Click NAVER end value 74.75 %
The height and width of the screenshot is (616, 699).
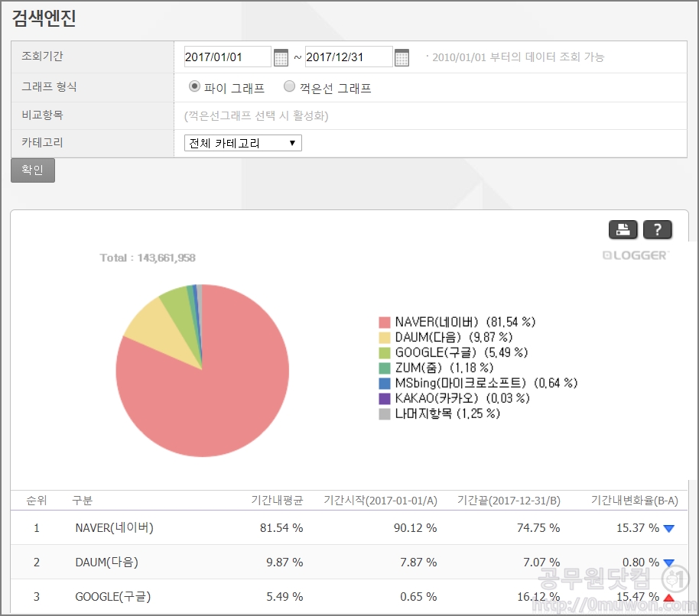(538, 528)
